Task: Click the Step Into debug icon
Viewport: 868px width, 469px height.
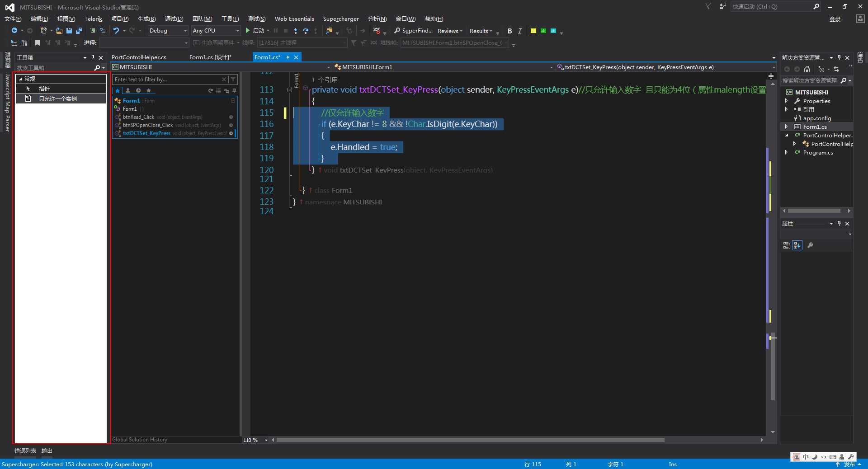Action: 296,31
